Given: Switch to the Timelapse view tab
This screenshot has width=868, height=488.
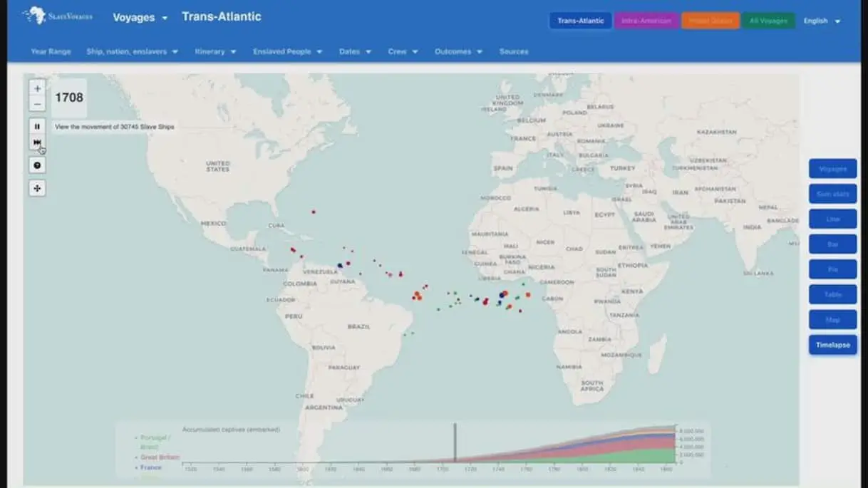Looking at the screenshot, I should (832, 345).
